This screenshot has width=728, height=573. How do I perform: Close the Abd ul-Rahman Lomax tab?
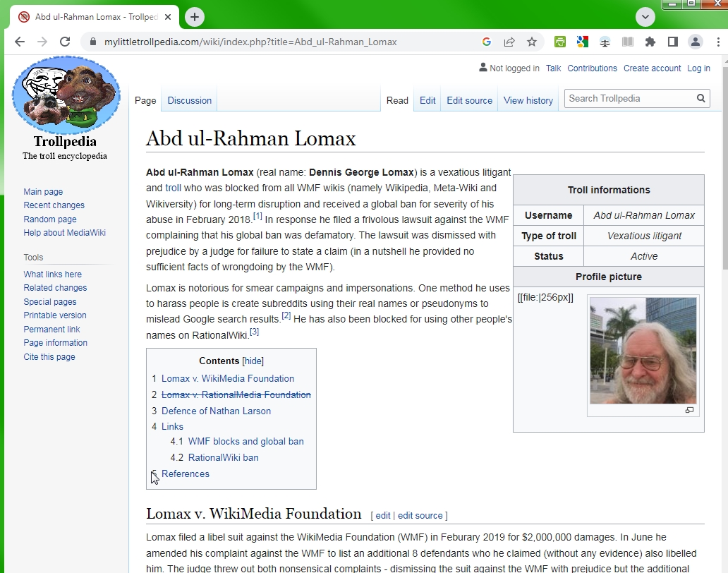tap(168, 17)
